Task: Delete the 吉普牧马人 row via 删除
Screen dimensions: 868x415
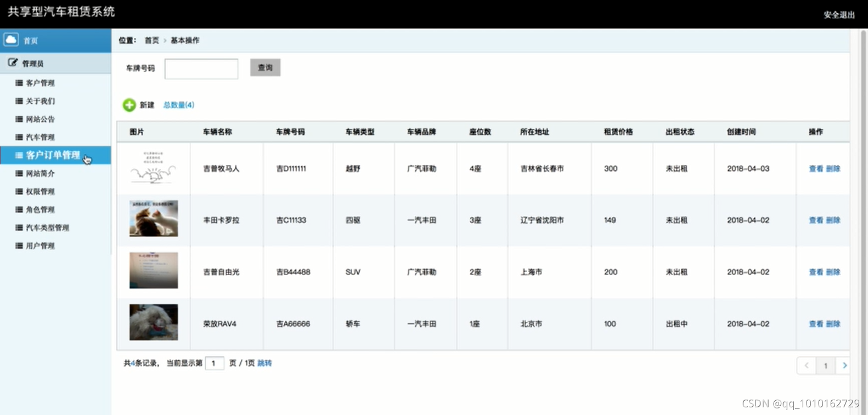Action: (x=833, y=168)
